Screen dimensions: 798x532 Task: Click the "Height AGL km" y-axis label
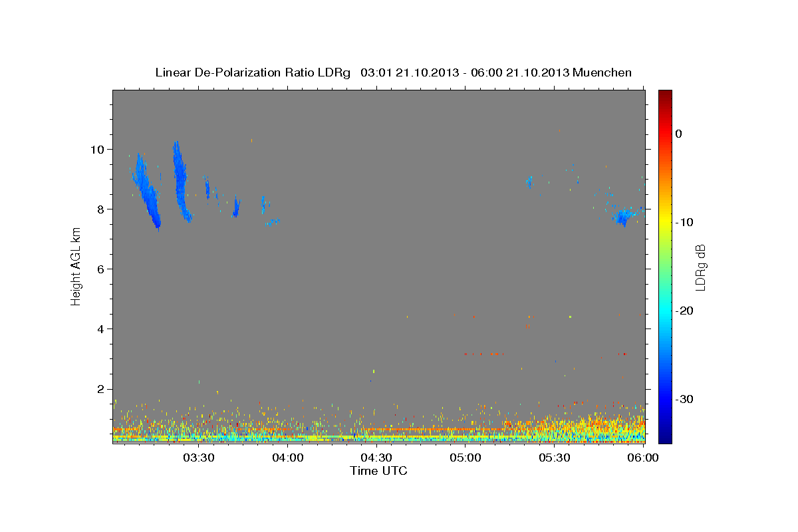(x=76, y=265)
